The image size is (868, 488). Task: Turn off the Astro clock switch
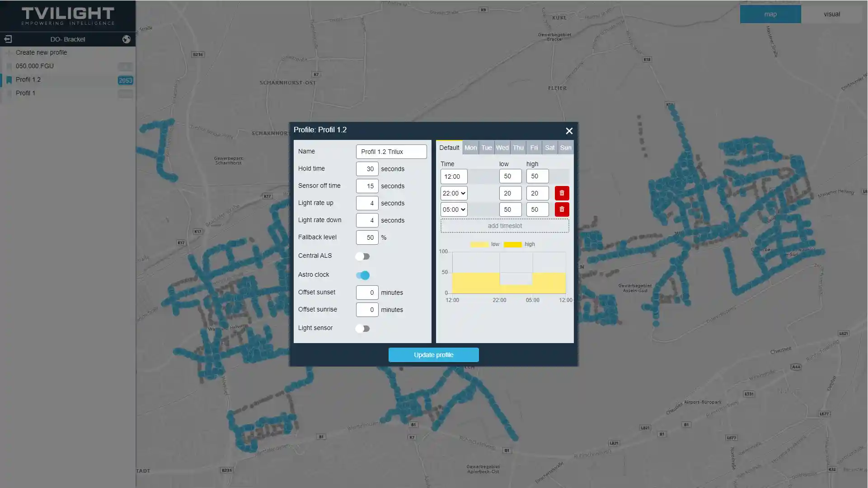click(362, 275)
